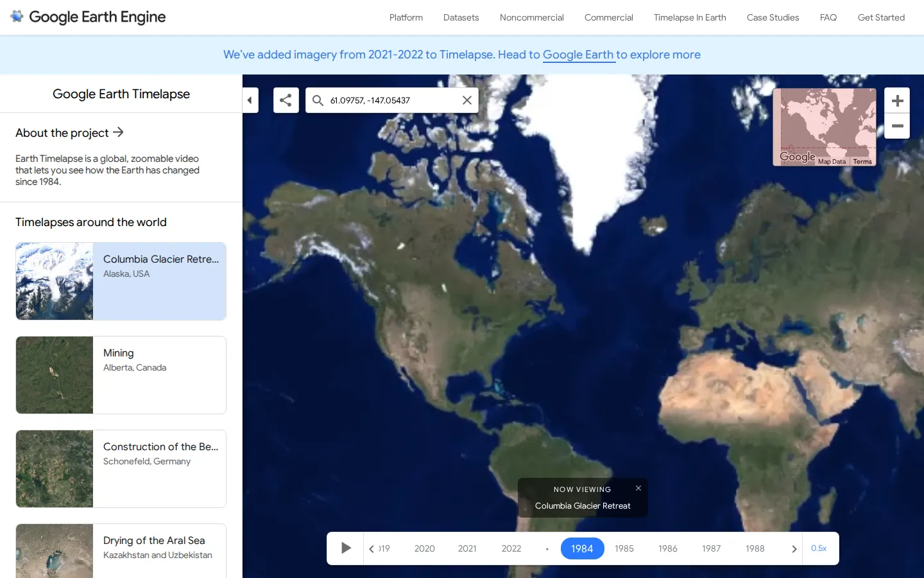924x578 pixels.
Task: Click the overview minimap
Action: pyautogui.click(x=825, y=127)
